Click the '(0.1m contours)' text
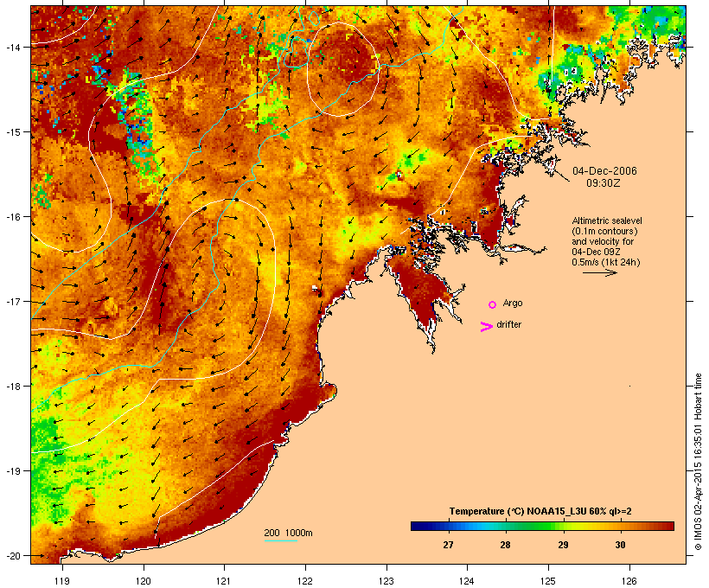 (x=604, y=231)
